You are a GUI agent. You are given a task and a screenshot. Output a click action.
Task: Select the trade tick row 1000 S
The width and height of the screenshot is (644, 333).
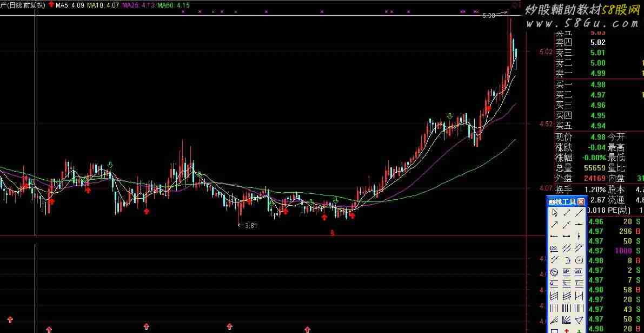point(615,251)
